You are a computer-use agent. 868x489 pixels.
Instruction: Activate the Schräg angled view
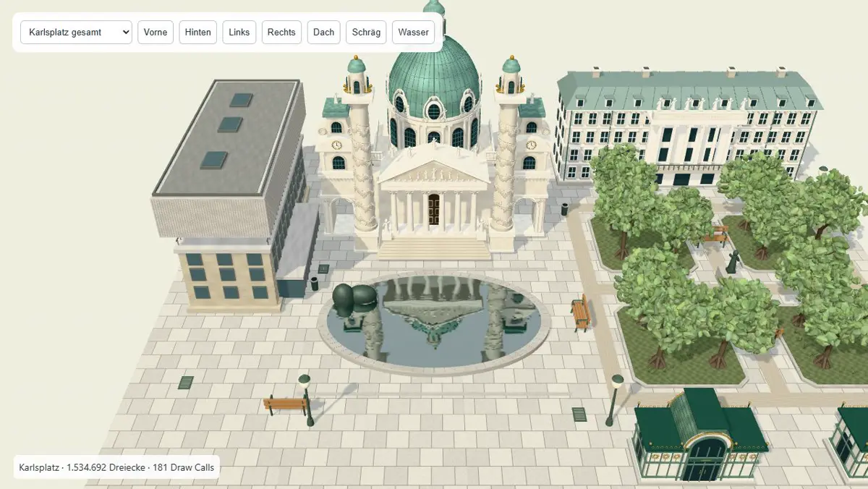(366, 32)
